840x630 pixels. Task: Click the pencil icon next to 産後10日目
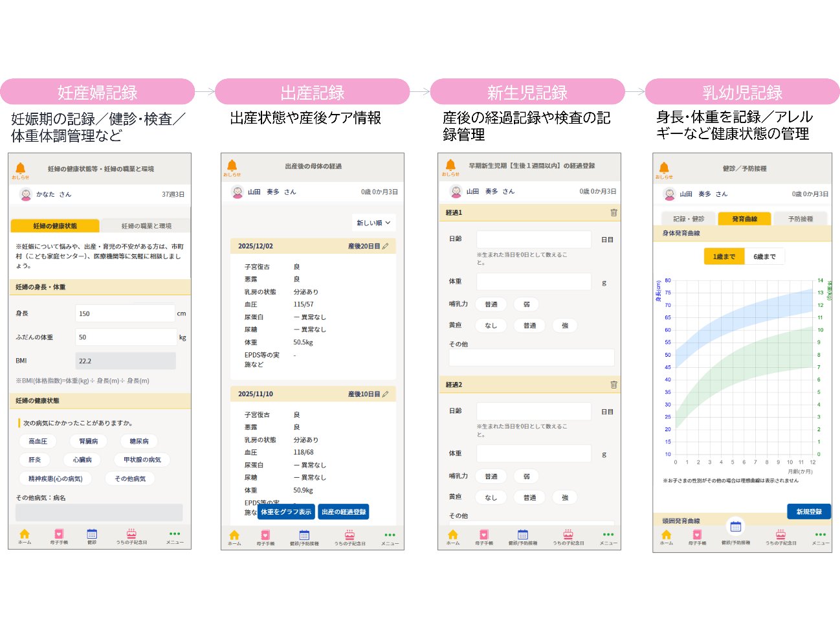[386, 394]
